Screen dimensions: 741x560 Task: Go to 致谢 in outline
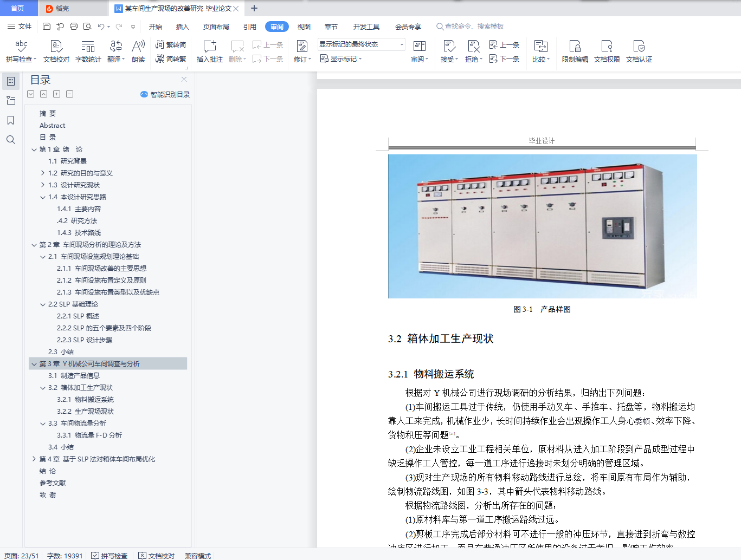pos(48,495)
